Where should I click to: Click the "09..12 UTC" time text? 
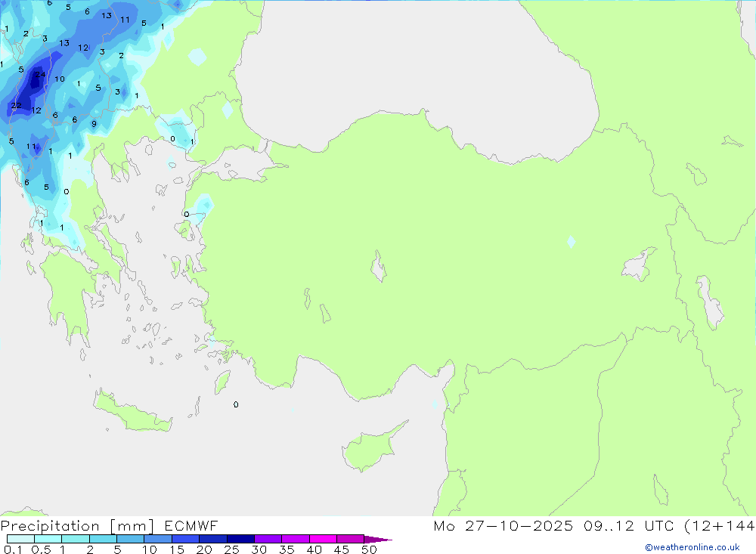[629, 525]
